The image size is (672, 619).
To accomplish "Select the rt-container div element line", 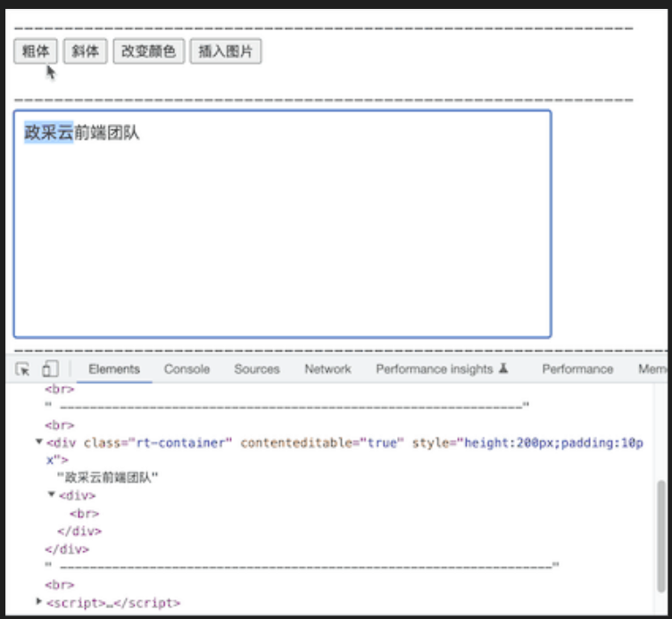I will [x=345, y=451].
